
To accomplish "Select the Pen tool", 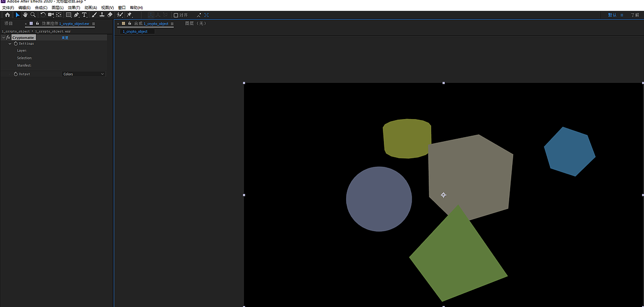I will [76, 15].
